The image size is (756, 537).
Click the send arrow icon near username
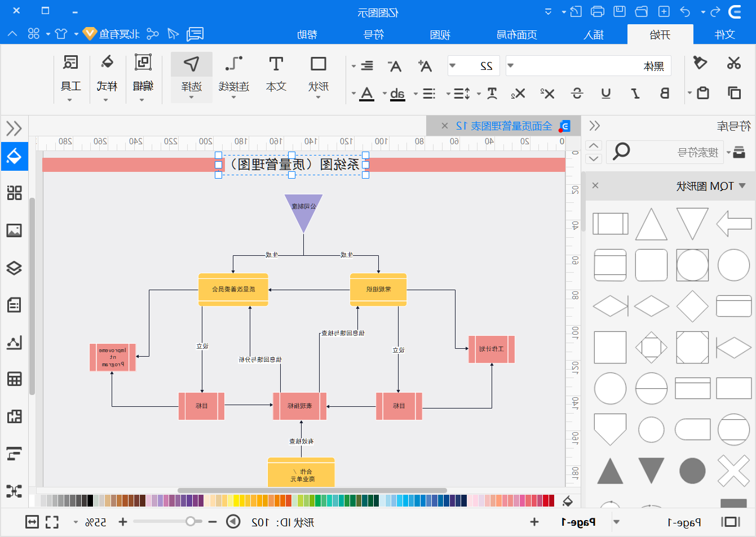coord(174,34)
